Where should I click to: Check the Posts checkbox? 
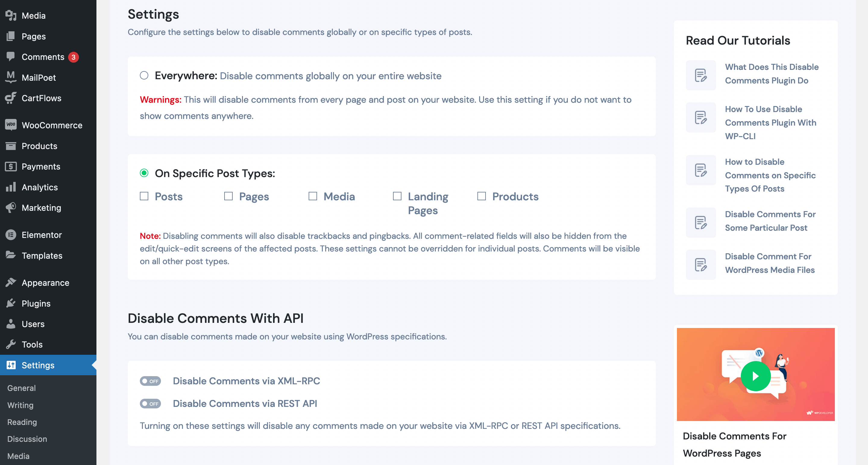143,196
